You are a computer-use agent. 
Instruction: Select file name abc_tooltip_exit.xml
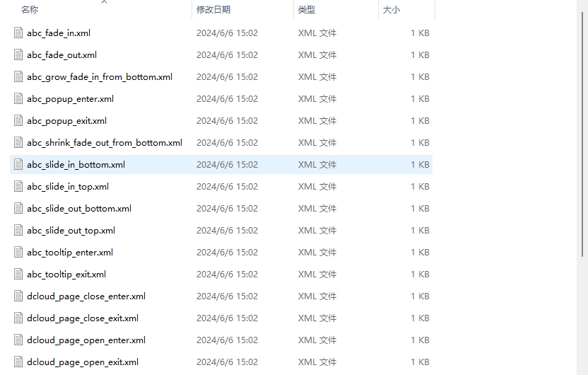(x=66, y=275)
